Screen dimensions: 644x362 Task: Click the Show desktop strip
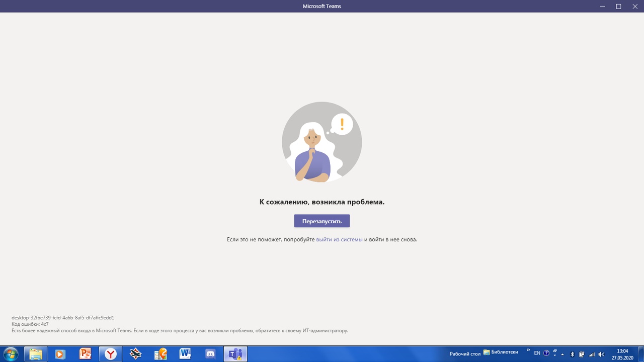point(640,354)
